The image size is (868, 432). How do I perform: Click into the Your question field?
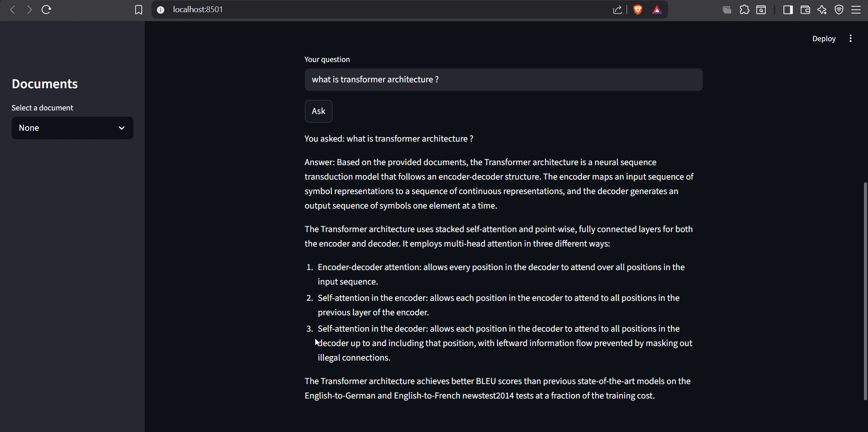tap(503, 80)
